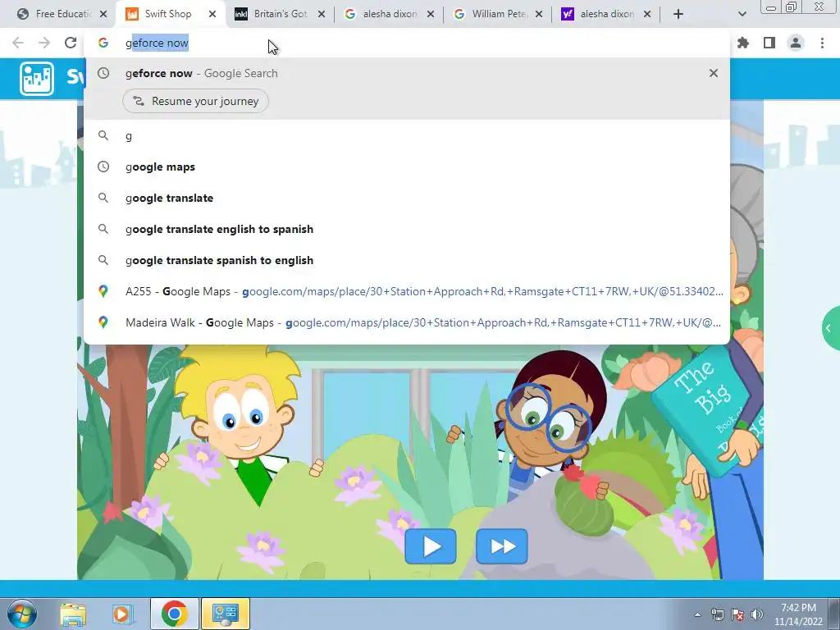Click the address bar containing geforce now
The image size is (840, 630).
[x=407, y=43]
